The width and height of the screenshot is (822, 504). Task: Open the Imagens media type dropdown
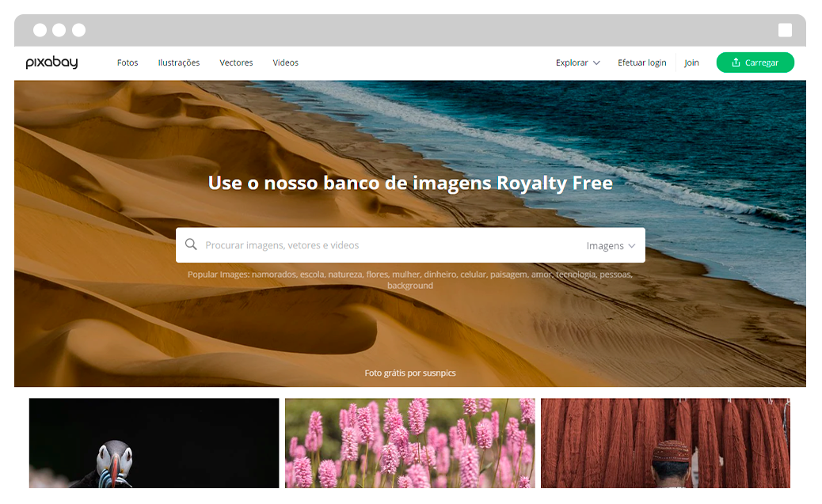point(611,245)
